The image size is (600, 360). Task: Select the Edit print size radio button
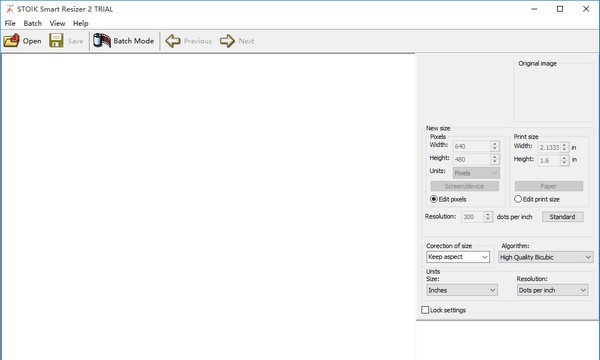(518, 199)
